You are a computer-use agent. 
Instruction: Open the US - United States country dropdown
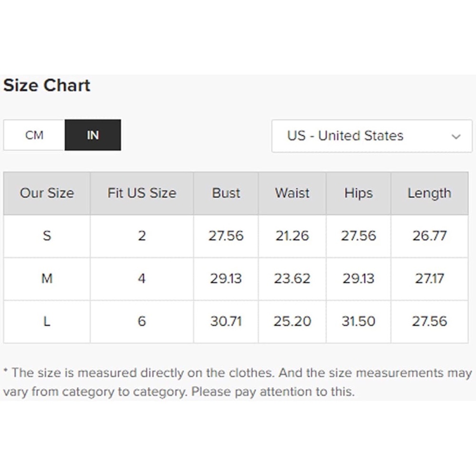tap(372, 136)
